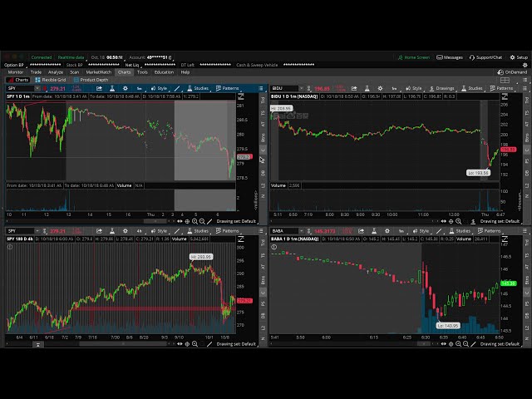The height and width of the screenshot is (399, 532).
Task: Open Style dropdown in BIDU chart toolbar
Action: 414,89
